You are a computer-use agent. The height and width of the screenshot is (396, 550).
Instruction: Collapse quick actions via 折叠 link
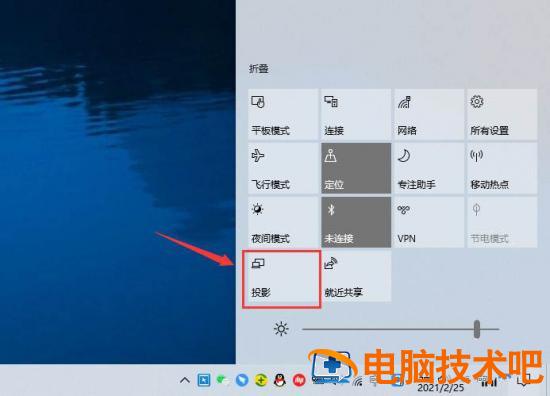(x=259, y=69)
